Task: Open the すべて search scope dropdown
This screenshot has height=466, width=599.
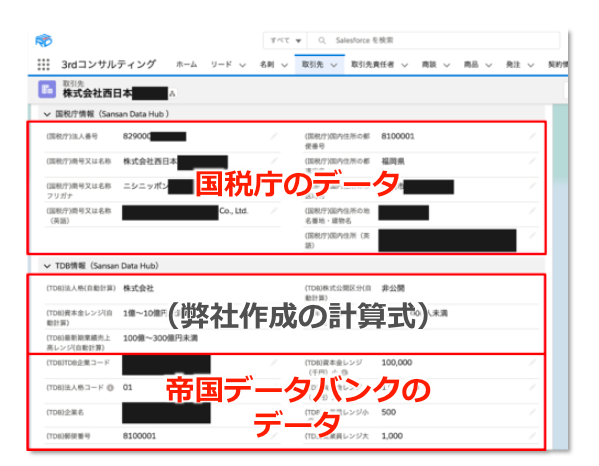Action: click(x=286, y=40)
